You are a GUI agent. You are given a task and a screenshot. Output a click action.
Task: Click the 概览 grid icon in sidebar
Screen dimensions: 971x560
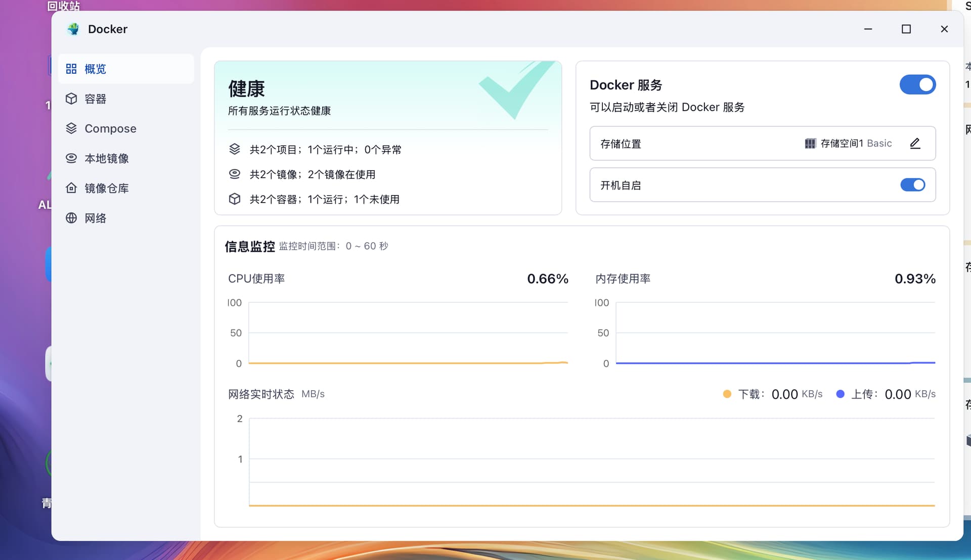[x=71, y=69]
